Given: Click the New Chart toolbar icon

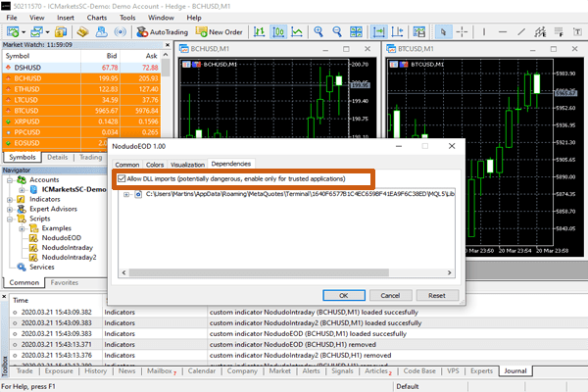Looking at the screenshot, I should tap(13, 32).
